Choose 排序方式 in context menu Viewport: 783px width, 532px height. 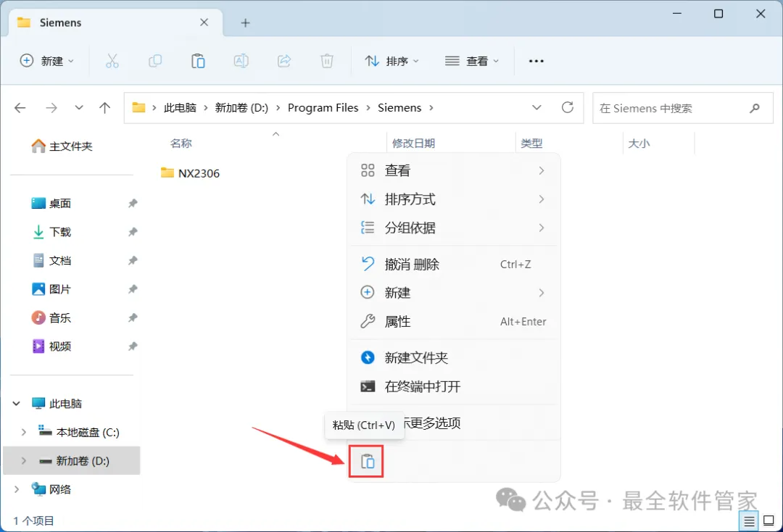coord(453,199)
